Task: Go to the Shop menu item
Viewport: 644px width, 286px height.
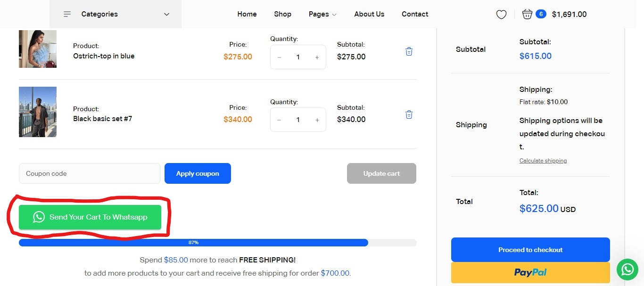Action: pos(282,14)
